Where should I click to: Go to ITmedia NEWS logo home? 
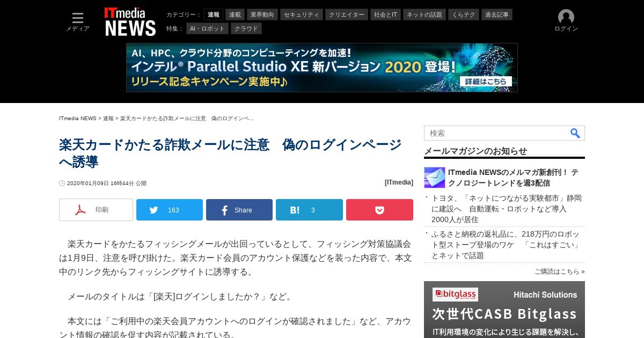[130, 22]
